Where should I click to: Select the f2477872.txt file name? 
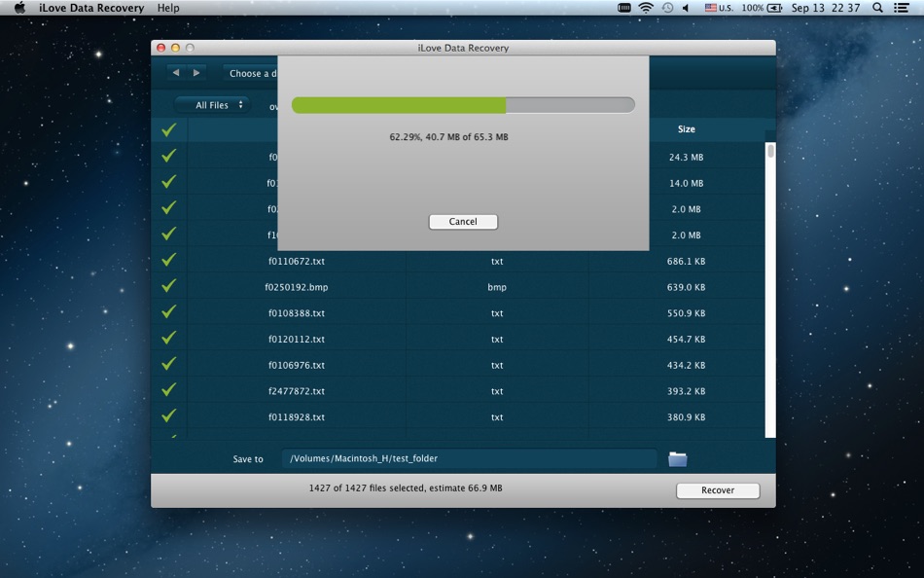coord(297,391)
